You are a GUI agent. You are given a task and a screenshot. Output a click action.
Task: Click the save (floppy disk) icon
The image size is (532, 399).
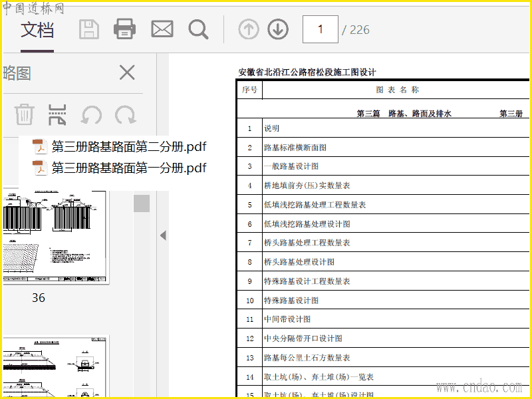click(89, 29)
